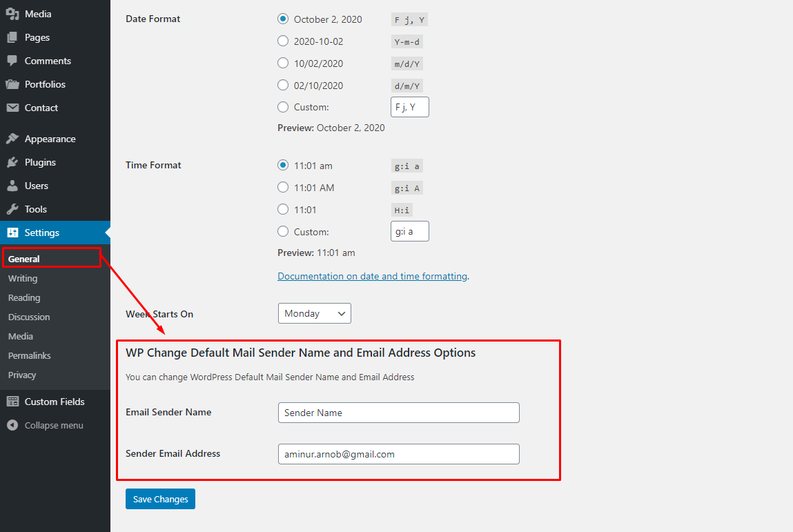The image size is (793, 532).
Task: Click the Tools wrench icon
Action: click(12, 209)
